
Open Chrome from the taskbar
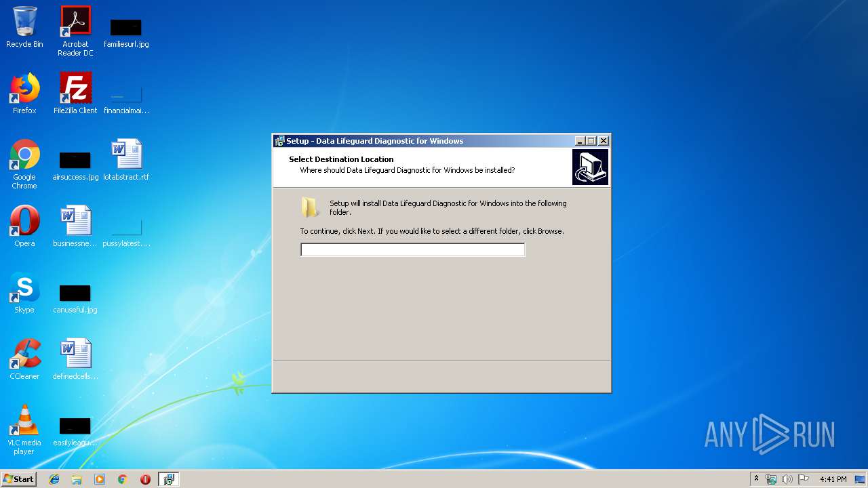[x=122, y=479]
